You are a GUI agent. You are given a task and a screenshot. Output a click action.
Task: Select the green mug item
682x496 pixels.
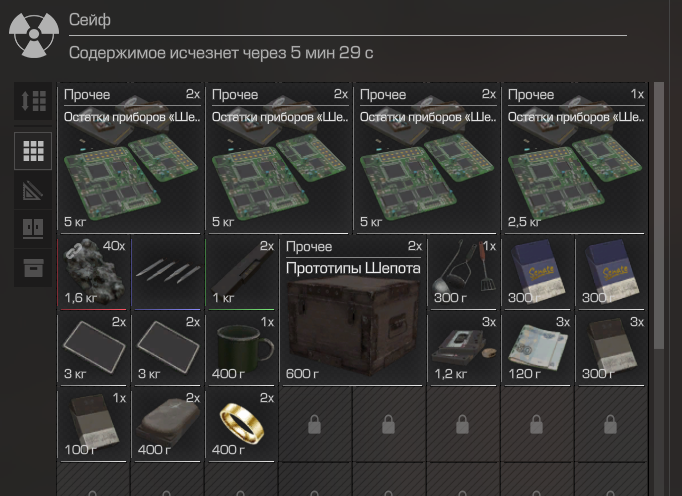(x=242, y=349)
